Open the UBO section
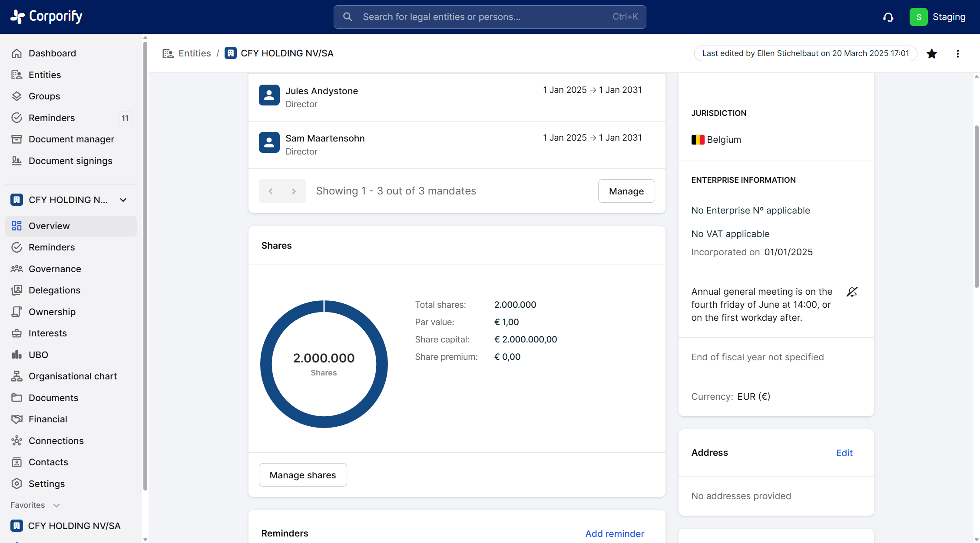This screenshot has width=980, height=543. [x=38, y=355]
